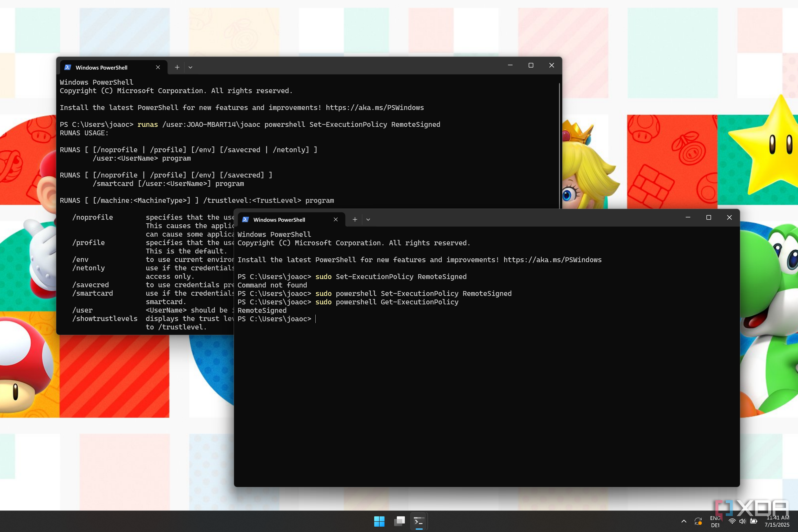Open a new tab in the background terminal window

(177, 67)
